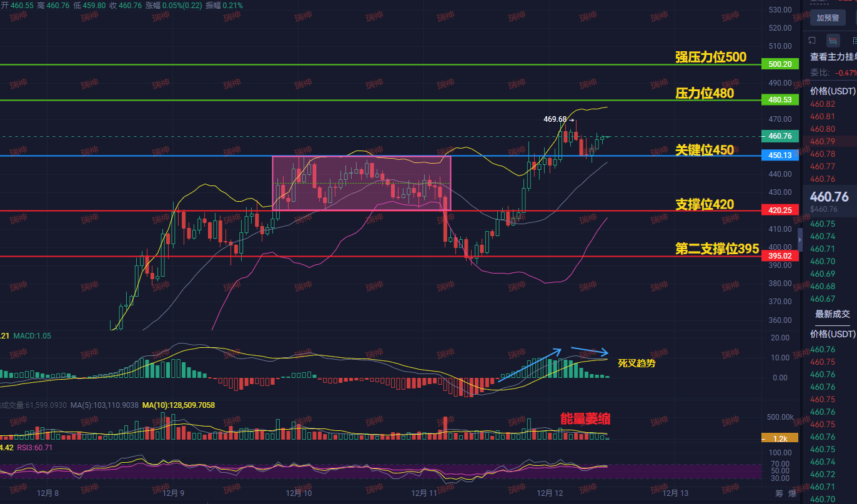
Task: Select the orange 1.2k volume axis label
Action: pos(781,438)
